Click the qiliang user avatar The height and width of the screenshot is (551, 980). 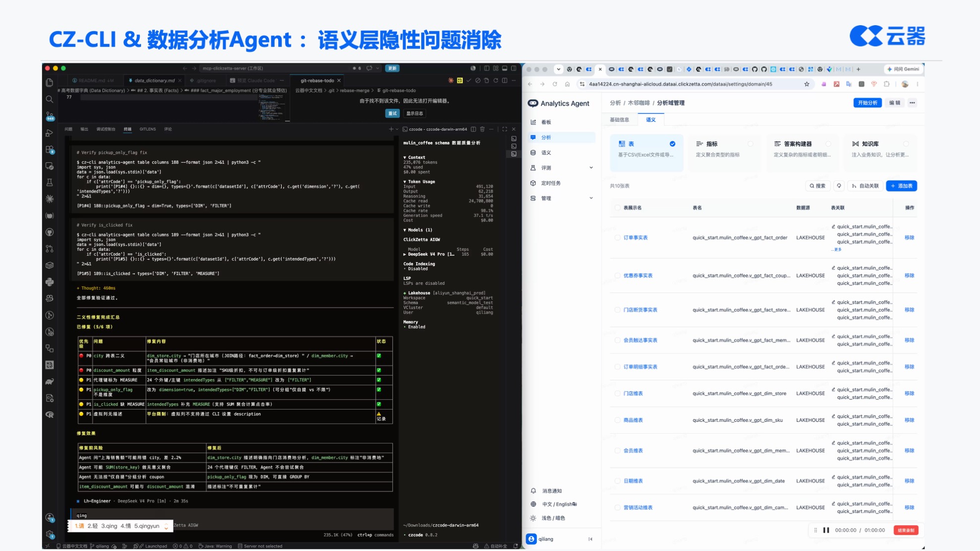(532, 539)
